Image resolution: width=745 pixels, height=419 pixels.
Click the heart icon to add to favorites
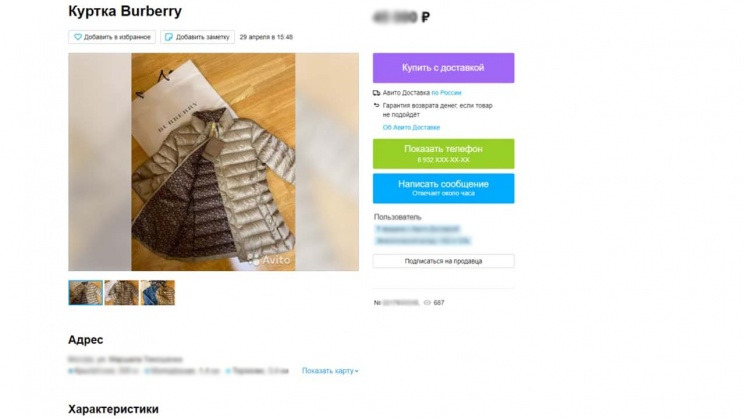[78, 37]
